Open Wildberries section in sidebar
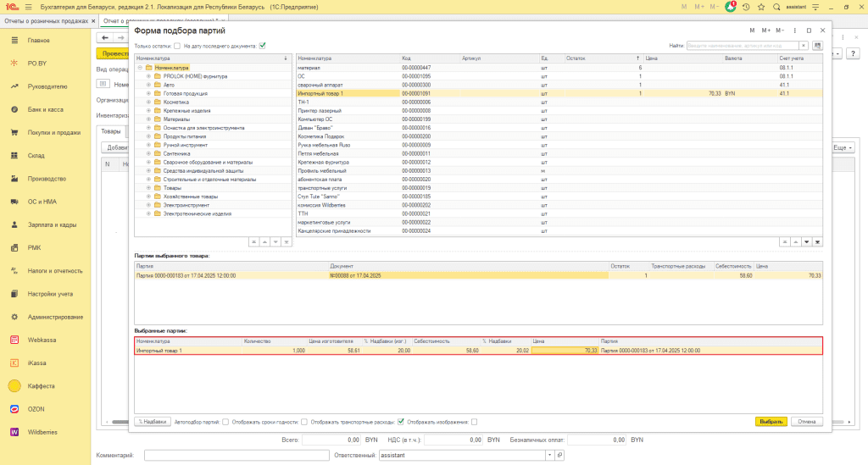The width and height of the screenshot is (868, 465). (42, 432)
